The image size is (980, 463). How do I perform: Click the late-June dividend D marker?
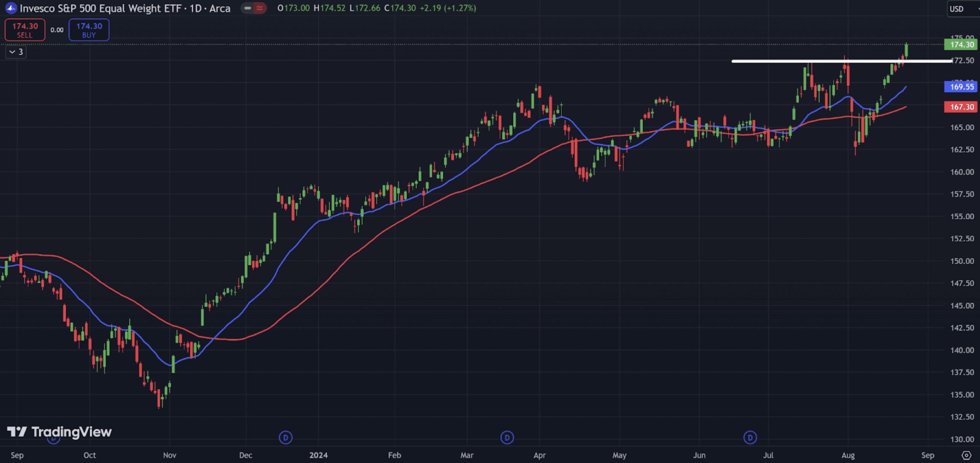[x=750, y=438]
